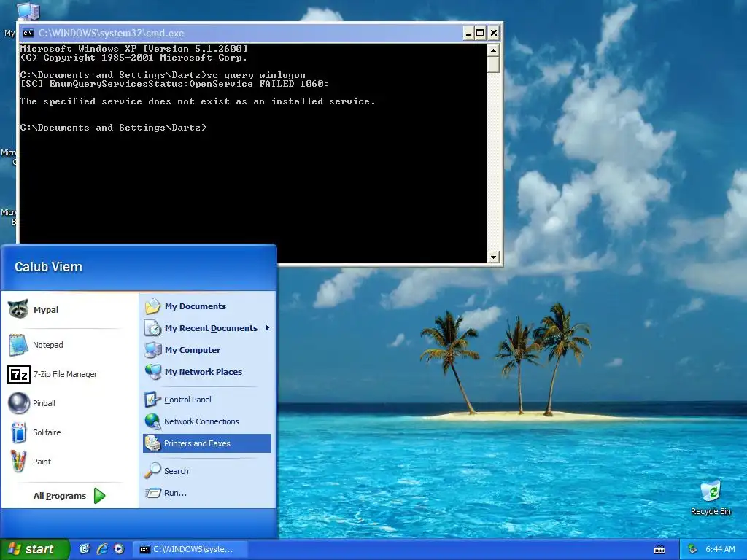Image resolution: width=747 pixels, height=560 pixels.
Task: Open Network Connections
Action: (x=206, y=421)
